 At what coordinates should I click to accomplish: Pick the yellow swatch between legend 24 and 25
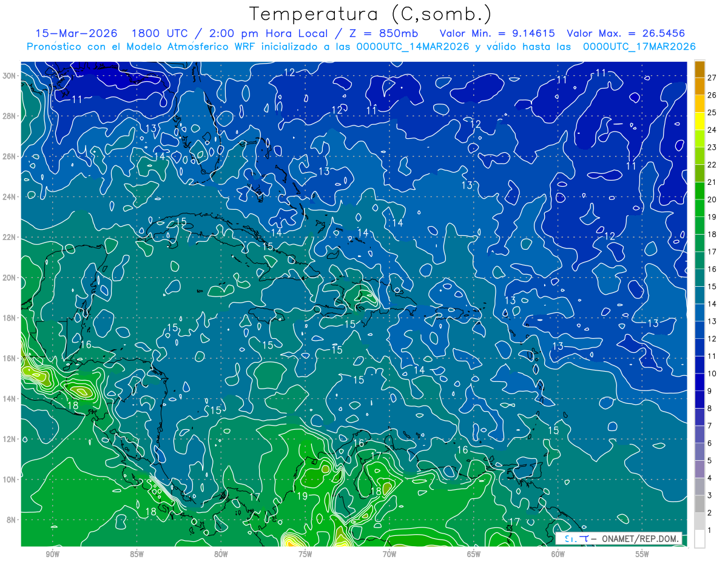(x=699, y=121)
